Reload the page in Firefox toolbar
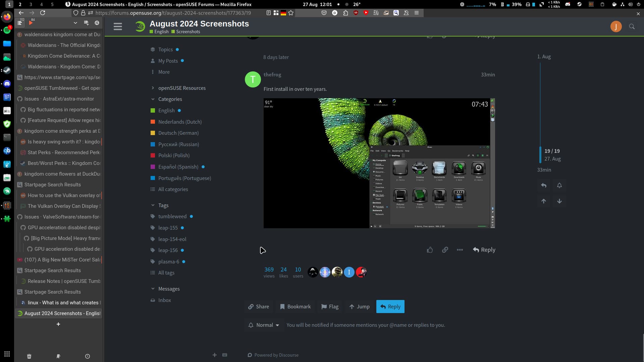The height and width of the screenshot is (362, 644). [43, 13]
